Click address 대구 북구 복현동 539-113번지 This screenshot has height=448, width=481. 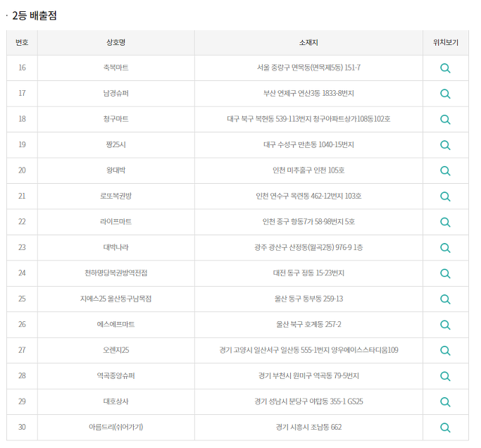tap(308, 119)
